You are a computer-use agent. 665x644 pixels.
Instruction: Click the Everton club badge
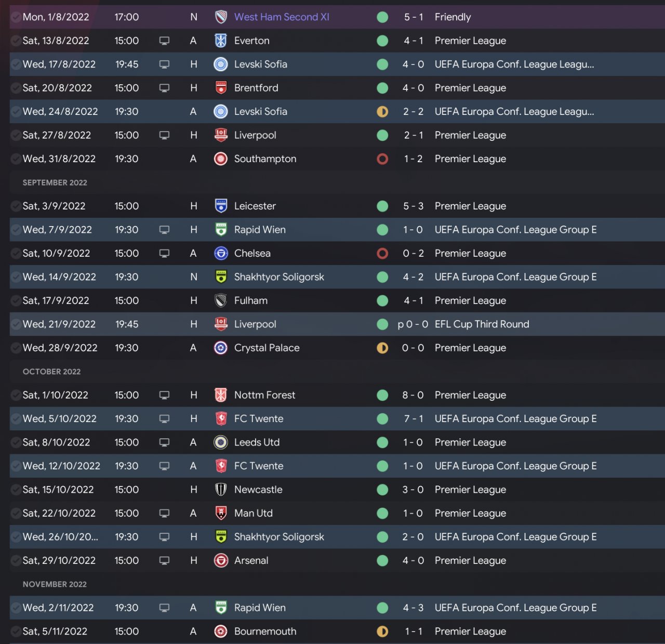tap(221, 41)
